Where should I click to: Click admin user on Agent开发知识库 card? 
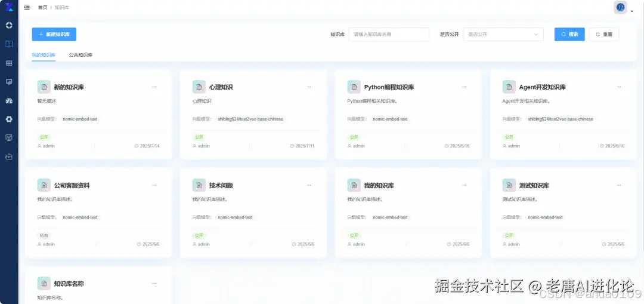pyautogui.click(x=511, y=146)
